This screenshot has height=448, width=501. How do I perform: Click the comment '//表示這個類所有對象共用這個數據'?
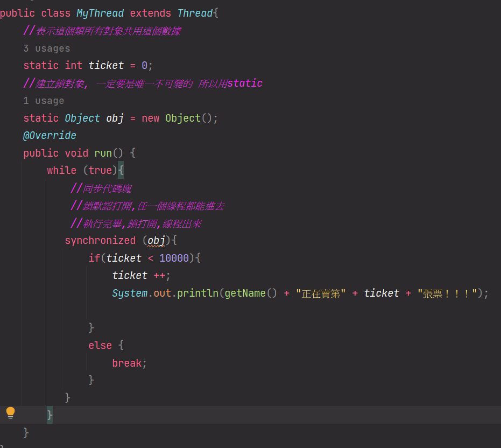[102, 31]
